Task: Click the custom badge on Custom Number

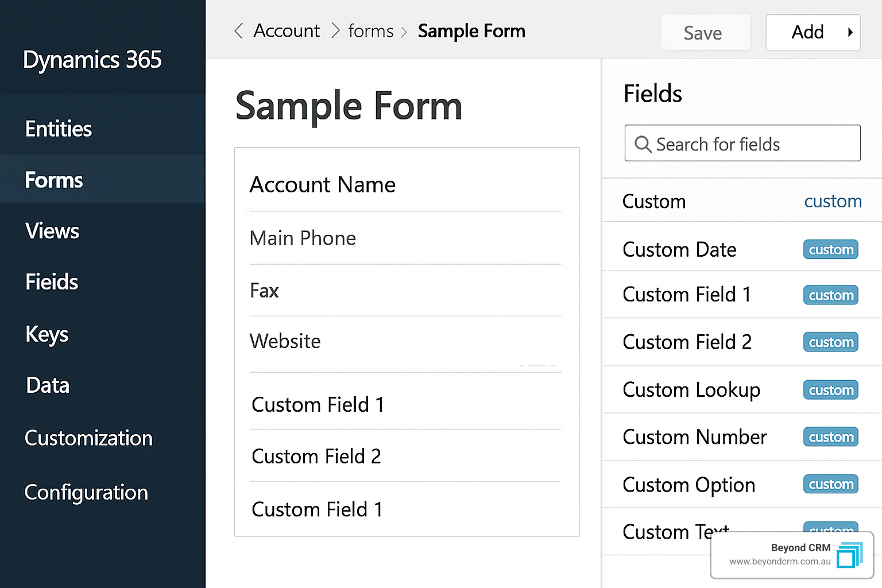Action: click(831, 437)
